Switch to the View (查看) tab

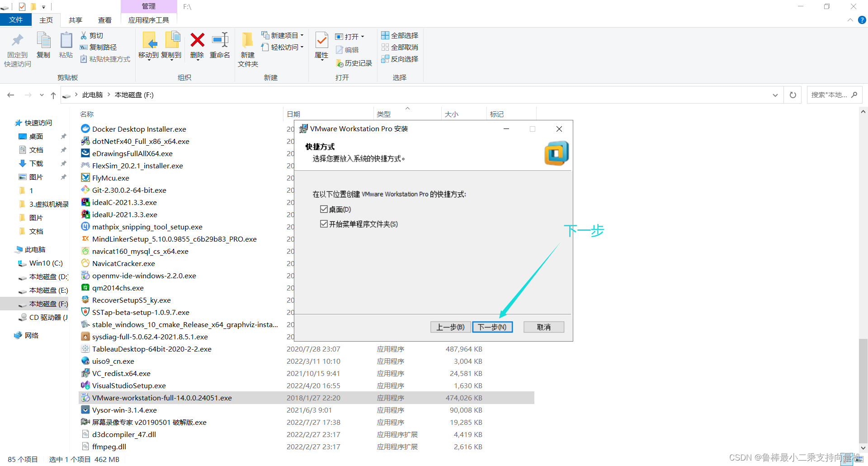[x=105, y=20]
